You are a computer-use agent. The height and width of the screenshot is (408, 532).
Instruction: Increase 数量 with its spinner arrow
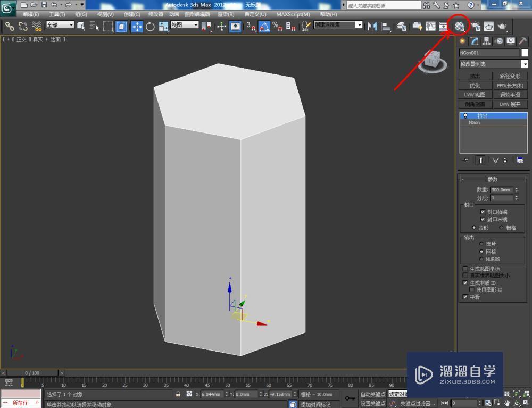pyautogui.click(x=517, y=188)
